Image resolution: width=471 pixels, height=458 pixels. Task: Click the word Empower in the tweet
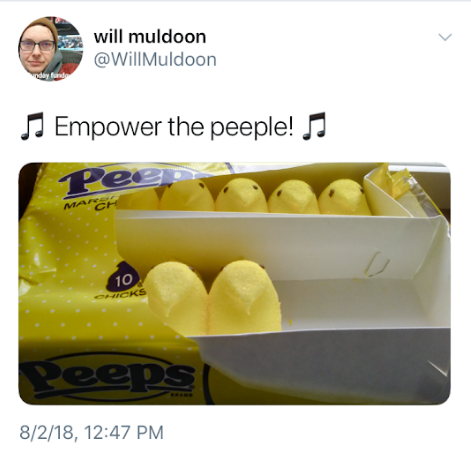(109, 127)
